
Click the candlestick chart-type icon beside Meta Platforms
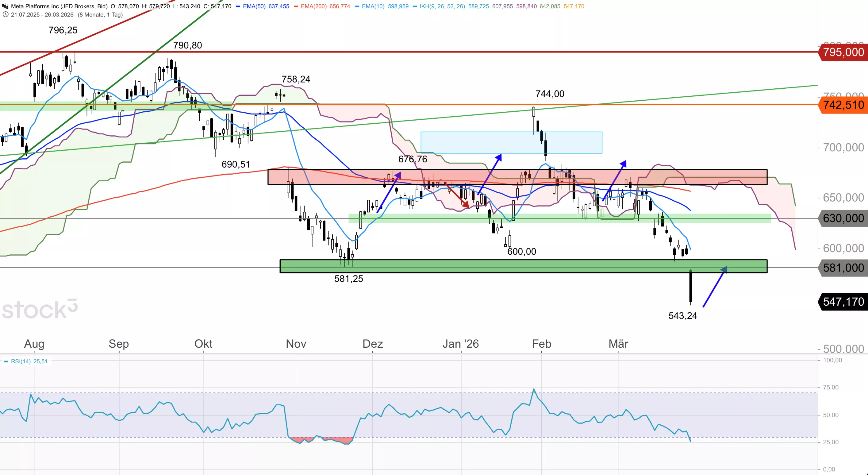(x=5, y=6)
